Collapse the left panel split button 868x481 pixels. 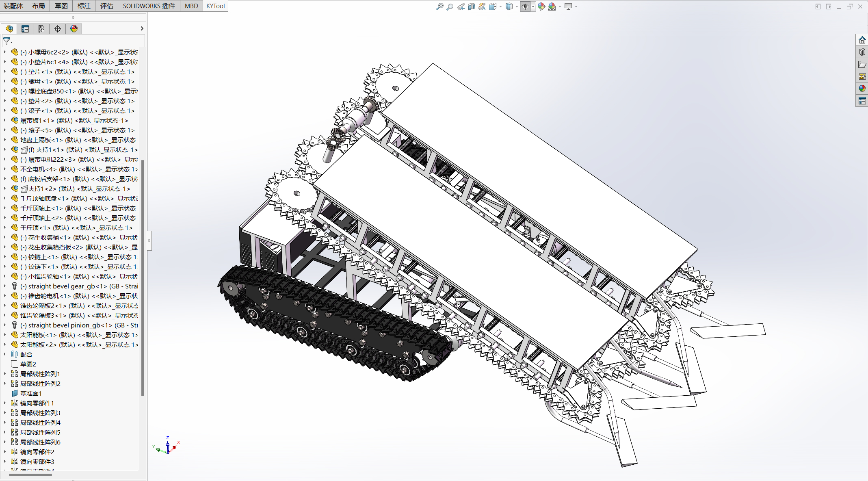[818, 6]
